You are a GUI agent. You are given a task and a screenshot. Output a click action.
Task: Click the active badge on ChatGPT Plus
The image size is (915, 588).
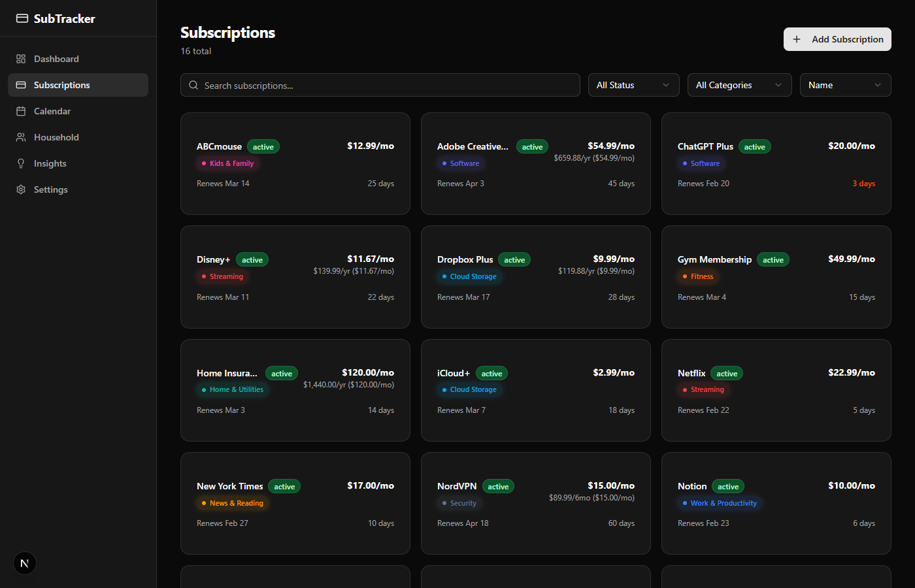pos(754,147)
